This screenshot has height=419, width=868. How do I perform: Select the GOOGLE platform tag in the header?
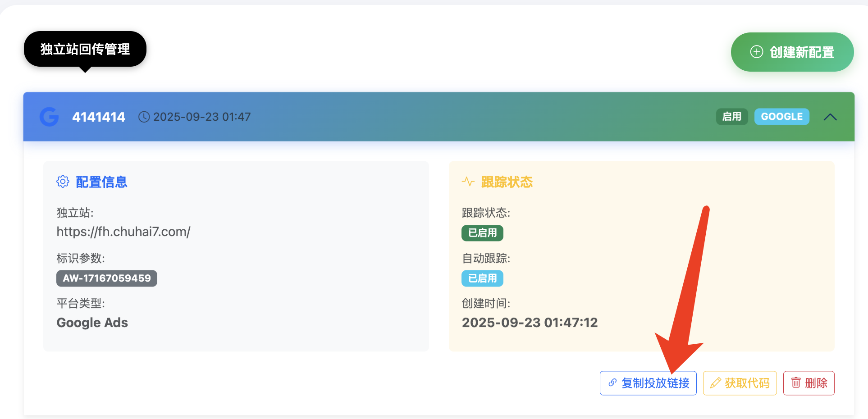coord(781,117)
